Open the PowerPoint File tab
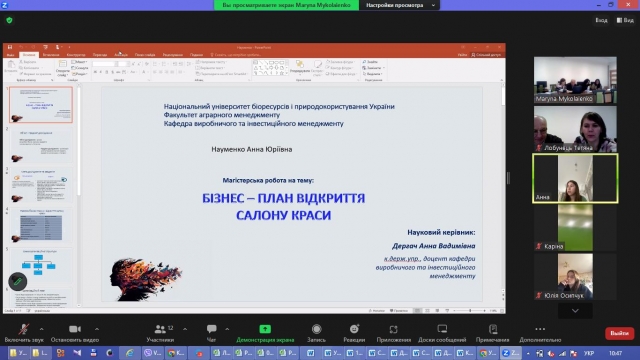 point(11,55)
